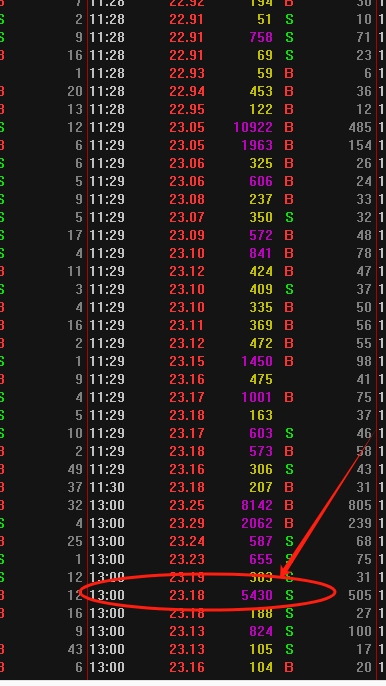The width and height of the screenshot is (386, 686).
Task: Click the S flag beside volume 350
Action: (x=289, y=217)
